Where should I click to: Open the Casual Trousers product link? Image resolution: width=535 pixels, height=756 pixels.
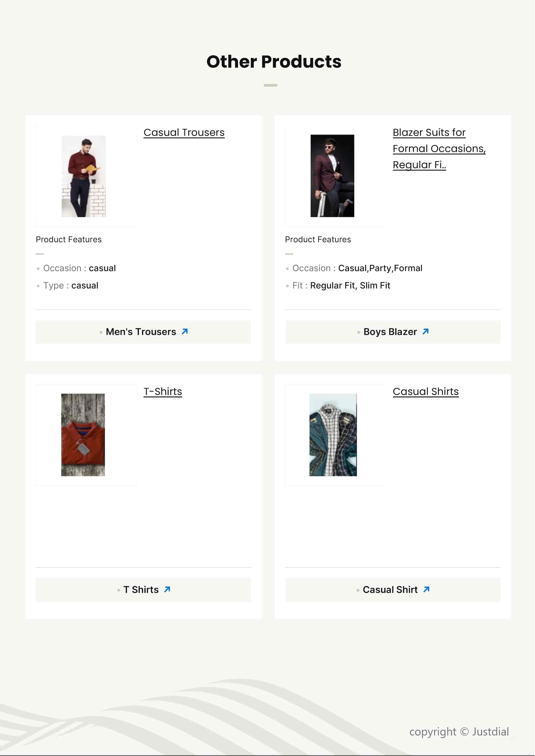(x=184, y=132)
